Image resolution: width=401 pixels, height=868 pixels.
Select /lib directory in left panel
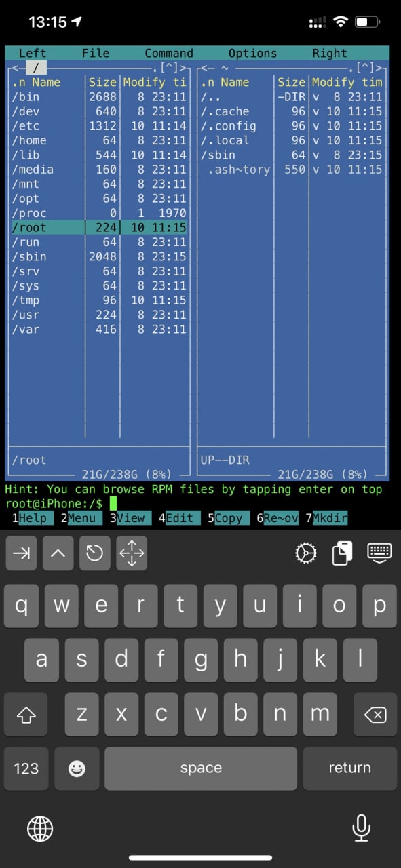[99, 155]
